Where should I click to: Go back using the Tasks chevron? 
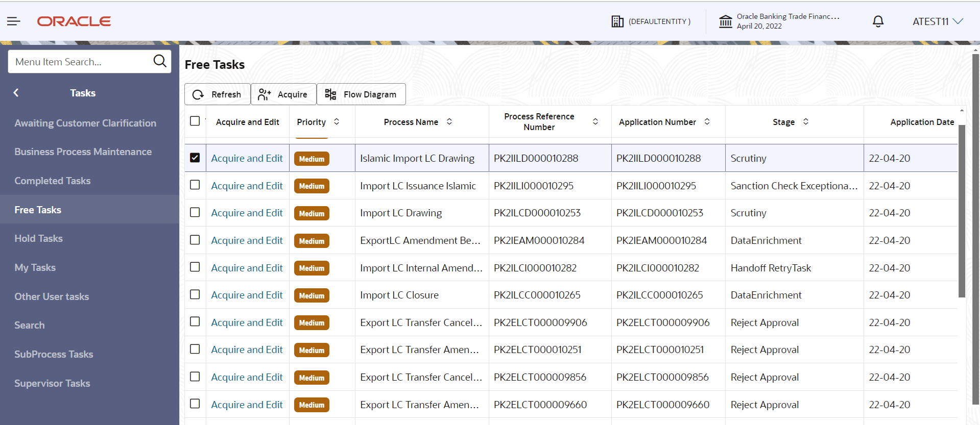point(16,93)
